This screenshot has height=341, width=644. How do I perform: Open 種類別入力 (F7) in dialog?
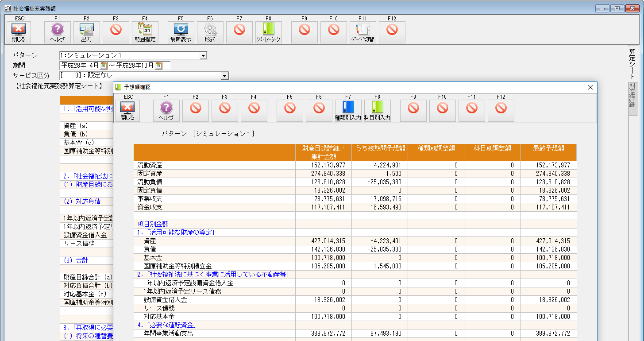tap(348, 110)
